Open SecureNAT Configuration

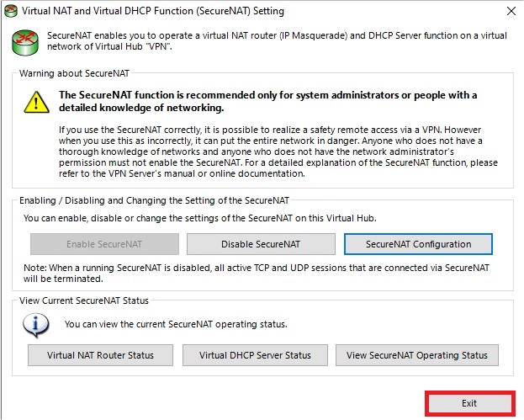(418, 244)
